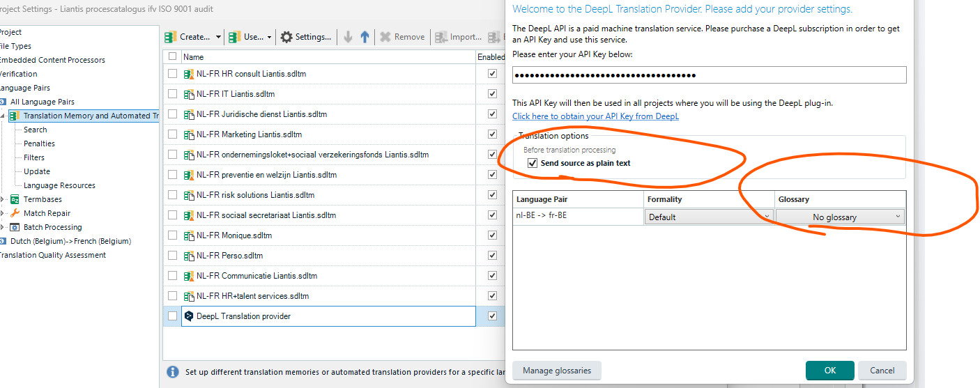Open link to obtain API Key from DeepL
The width and height of the screenshot is (980, 388).
595,116
